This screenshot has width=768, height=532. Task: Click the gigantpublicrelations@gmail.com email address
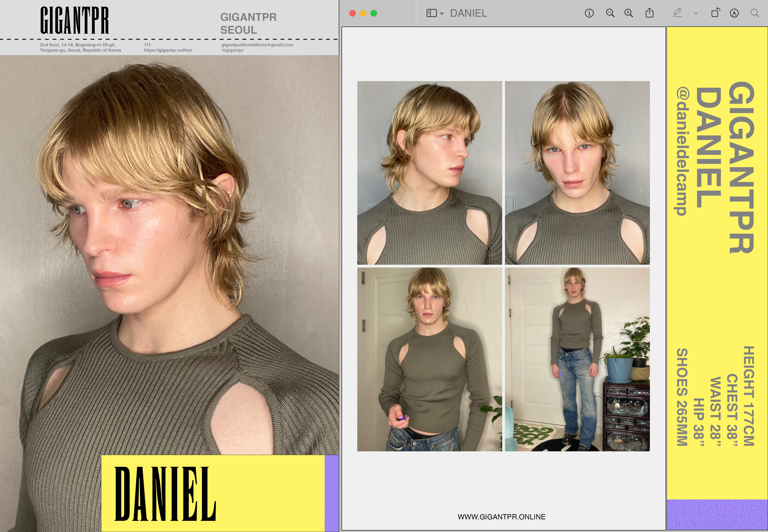click(257, 45)
